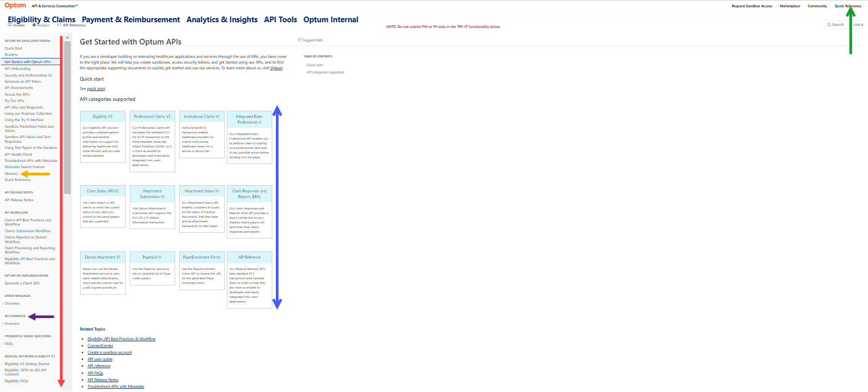Open the Eligibility V3 card
The width and height of the screenshot is (868, 392).
(103, 137)
